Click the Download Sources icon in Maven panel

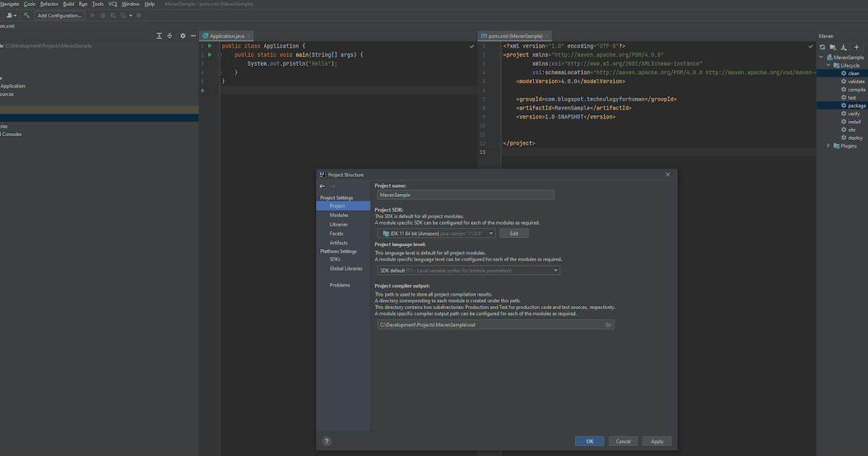tap(843, 46)
